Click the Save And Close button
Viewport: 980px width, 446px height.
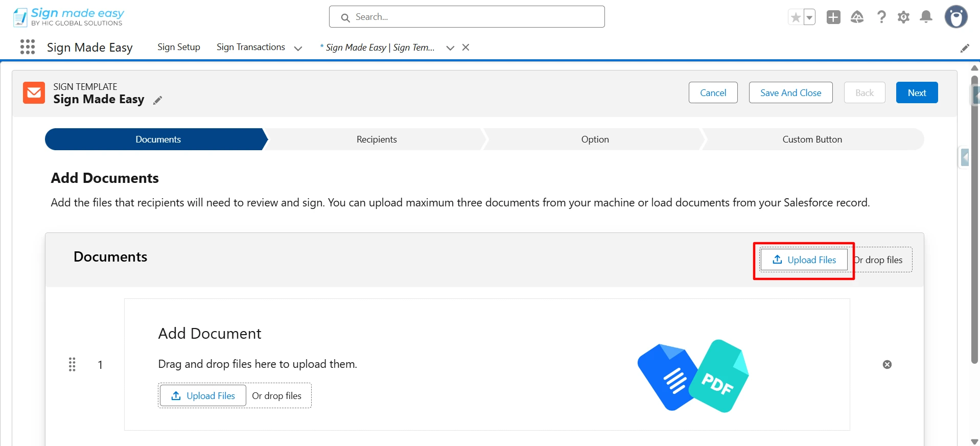pos(790,92)
